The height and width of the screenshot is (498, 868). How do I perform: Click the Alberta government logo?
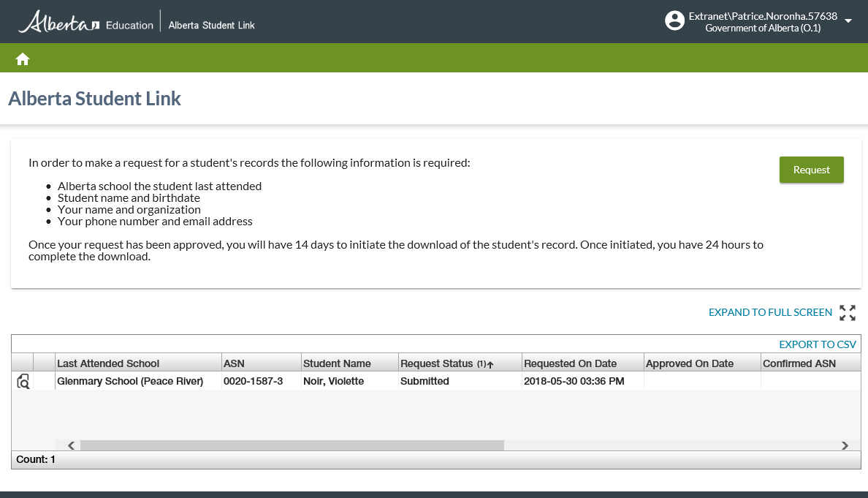click(58, 23)
